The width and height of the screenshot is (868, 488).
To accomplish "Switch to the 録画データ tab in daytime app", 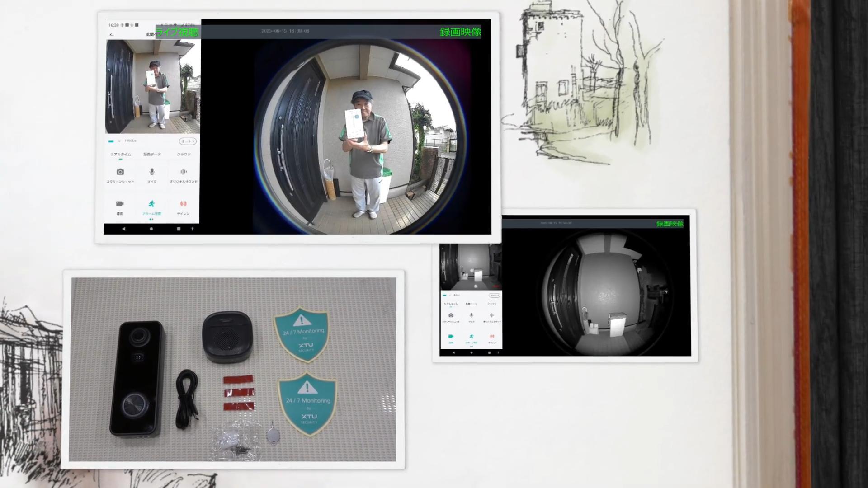I will 152,155.
